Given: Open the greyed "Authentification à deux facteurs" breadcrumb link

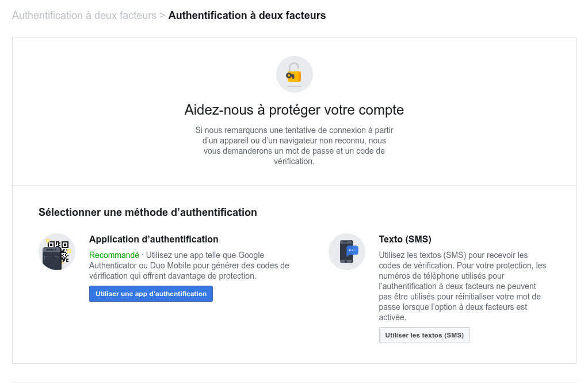Looking at the screenshot, I should click(85, 16).
